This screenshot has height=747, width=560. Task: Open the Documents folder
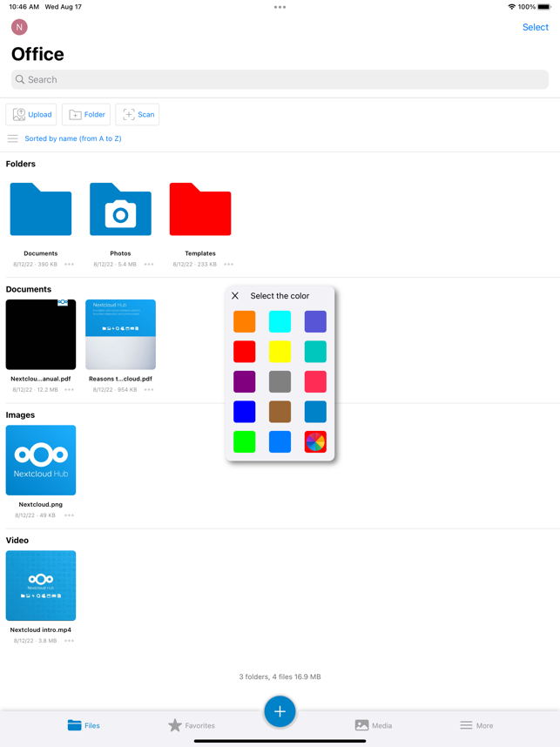click(41, 210)
